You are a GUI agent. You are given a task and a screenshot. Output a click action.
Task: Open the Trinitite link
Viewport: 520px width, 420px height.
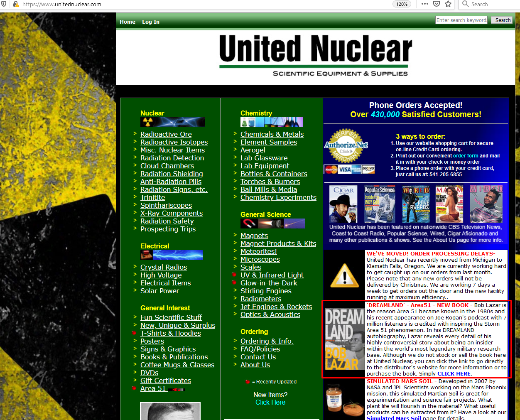tap(153, 197)
